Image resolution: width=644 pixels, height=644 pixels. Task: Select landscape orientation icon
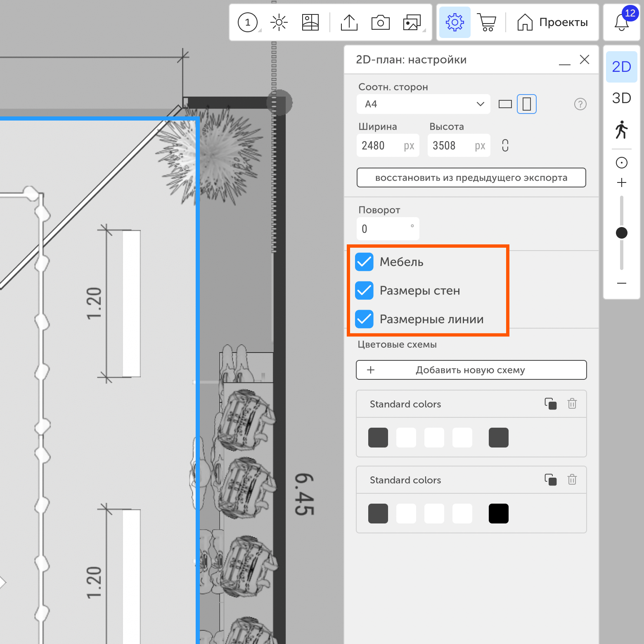point(505,104)
